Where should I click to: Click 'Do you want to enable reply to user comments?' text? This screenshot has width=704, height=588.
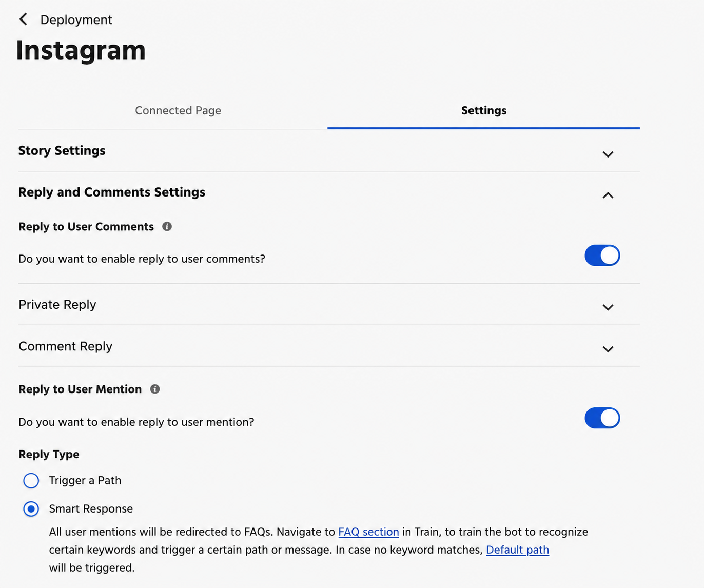pos(142,259)
